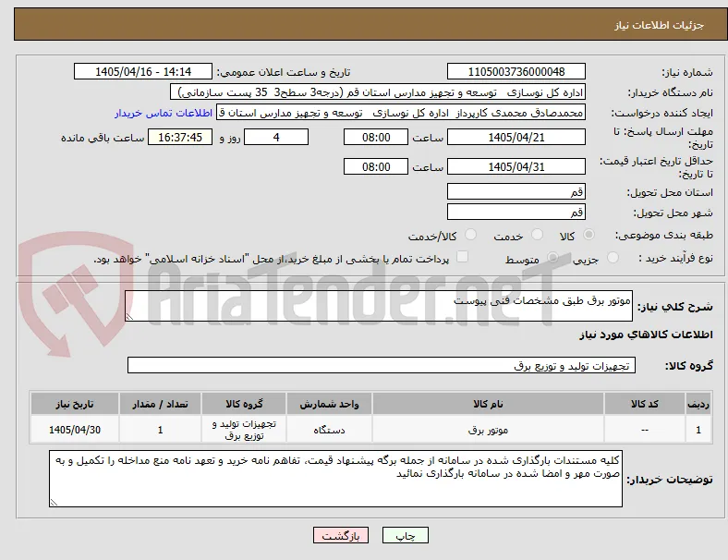Click the response deadline date 1405/04/21 field

click(516, 137)
